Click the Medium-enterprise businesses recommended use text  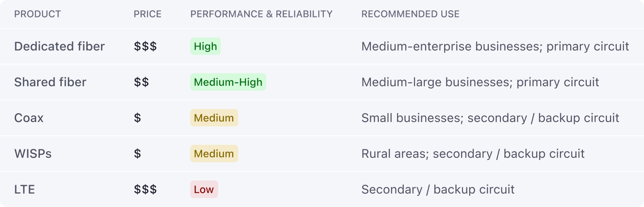click(x=496, y=46)
